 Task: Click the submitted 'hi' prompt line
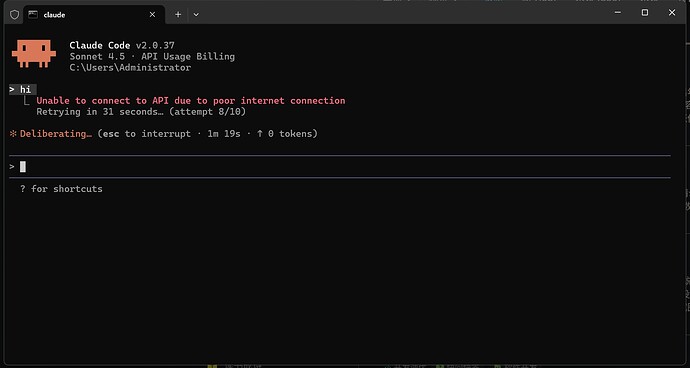22,90
